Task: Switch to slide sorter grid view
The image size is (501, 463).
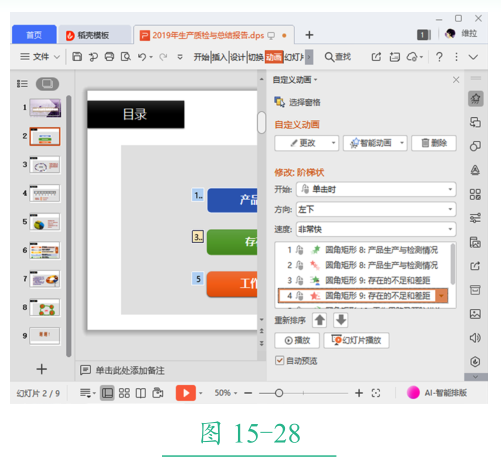Action: 124,393
